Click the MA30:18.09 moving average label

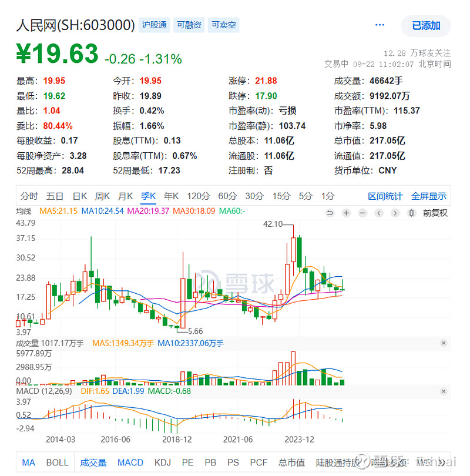click(x=194, y=211)
